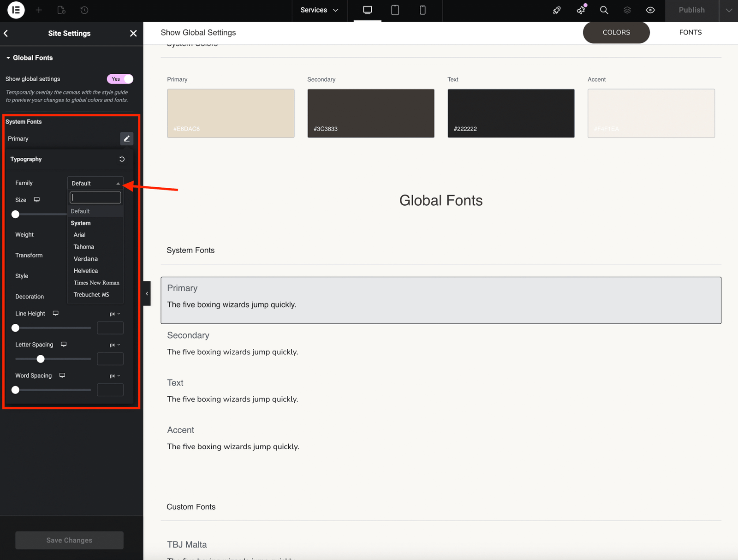Click the Secondary color swatch #3C3833

click(371, 113)
